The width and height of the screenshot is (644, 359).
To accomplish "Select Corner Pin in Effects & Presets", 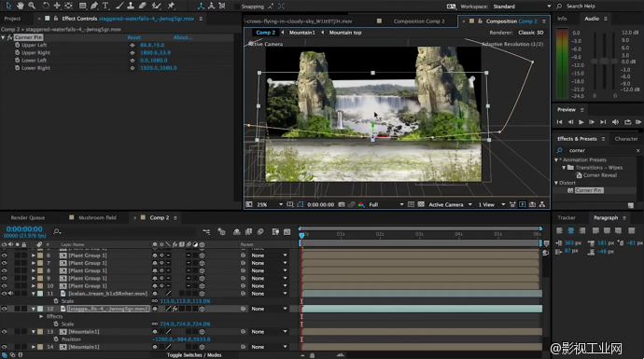I will tap(589, 190).
